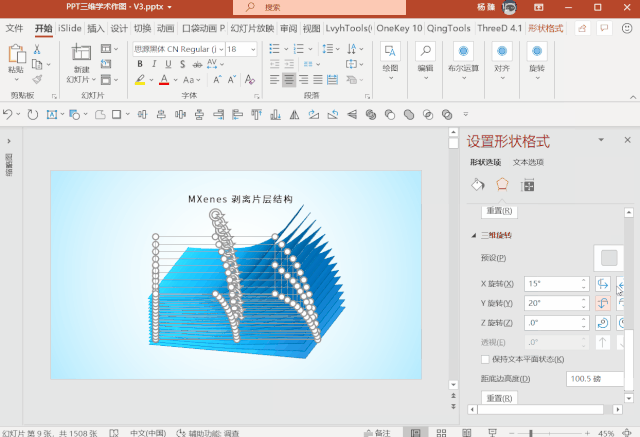640x437 pixels.
Task: Click the Cut scissors icon
Action: point(37,49)
